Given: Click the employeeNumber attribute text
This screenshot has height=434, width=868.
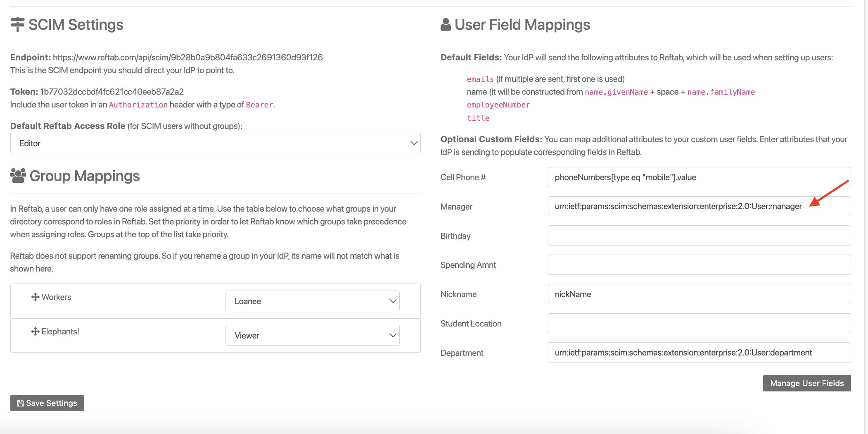Looking at the screenshot, I should pyautogui.click(x=498, y=105).
